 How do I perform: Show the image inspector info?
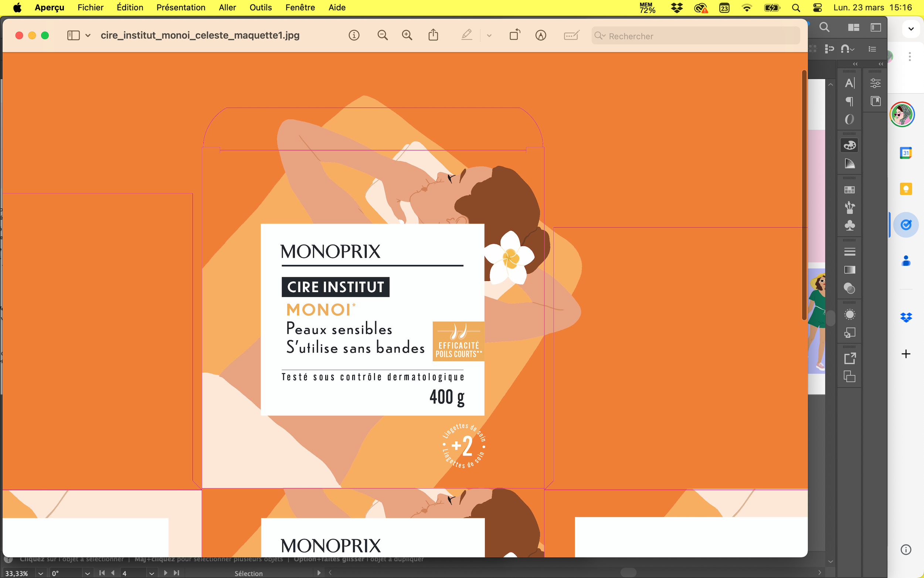pyautogui.click(x=354, y=35)
